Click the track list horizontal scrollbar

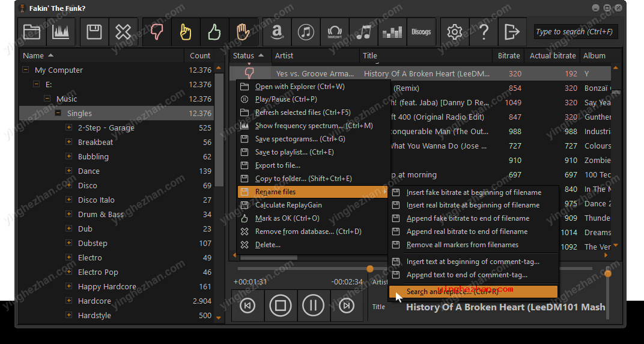269,257
